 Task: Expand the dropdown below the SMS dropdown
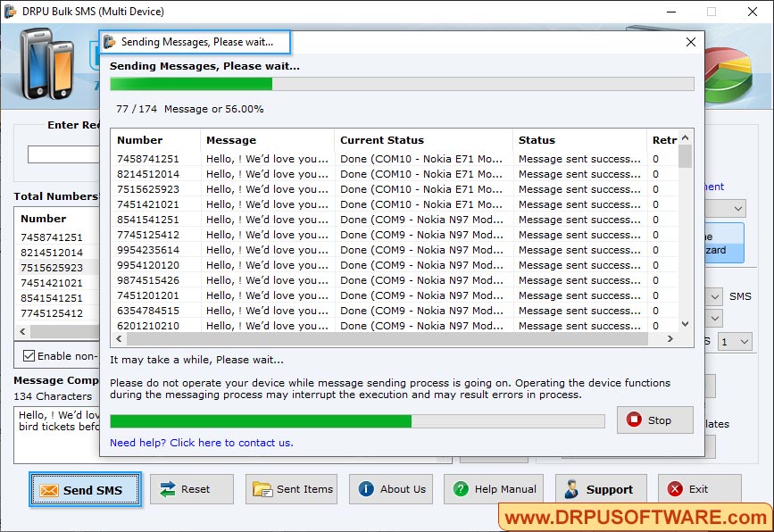click(715, 319)
